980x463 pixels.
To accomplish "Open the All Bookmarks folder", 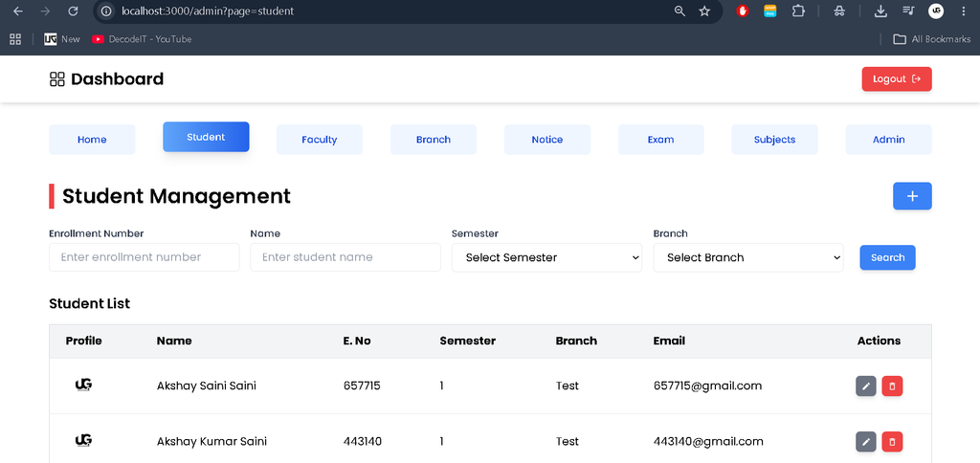I will pyautogui.click(x=932, y=38).
